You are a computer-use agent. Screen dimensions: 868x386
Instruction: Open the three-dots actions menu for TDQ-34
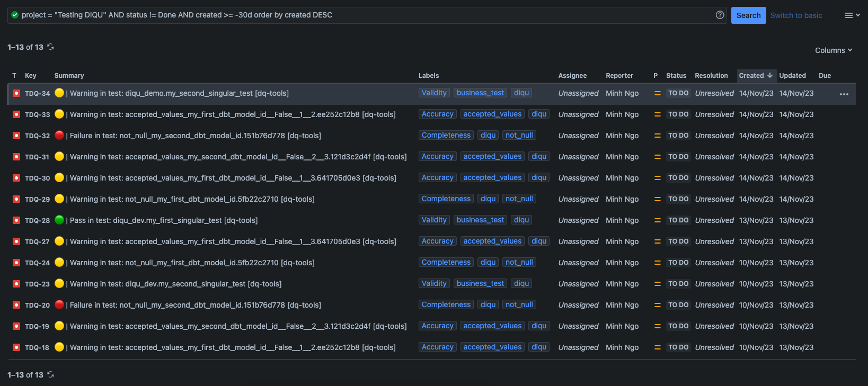pyautogui.click(x=844, y=94)
